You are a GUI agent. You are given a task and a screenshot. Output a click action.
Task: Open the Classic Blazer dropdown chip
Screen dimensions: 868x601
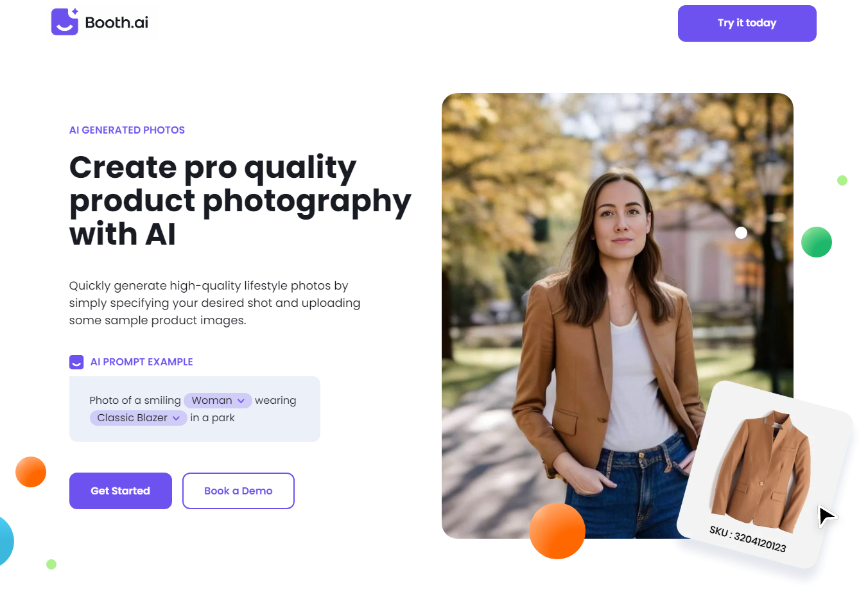(x=138, y=418)
